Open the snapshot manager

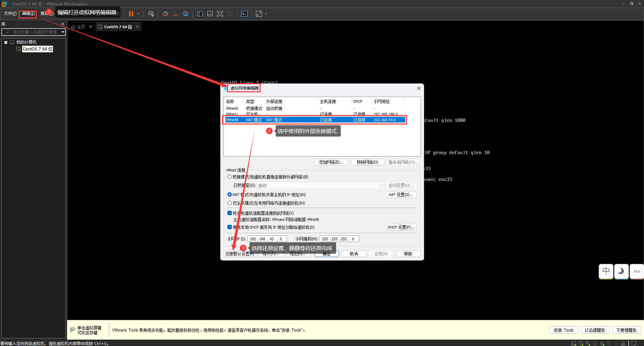185,14
